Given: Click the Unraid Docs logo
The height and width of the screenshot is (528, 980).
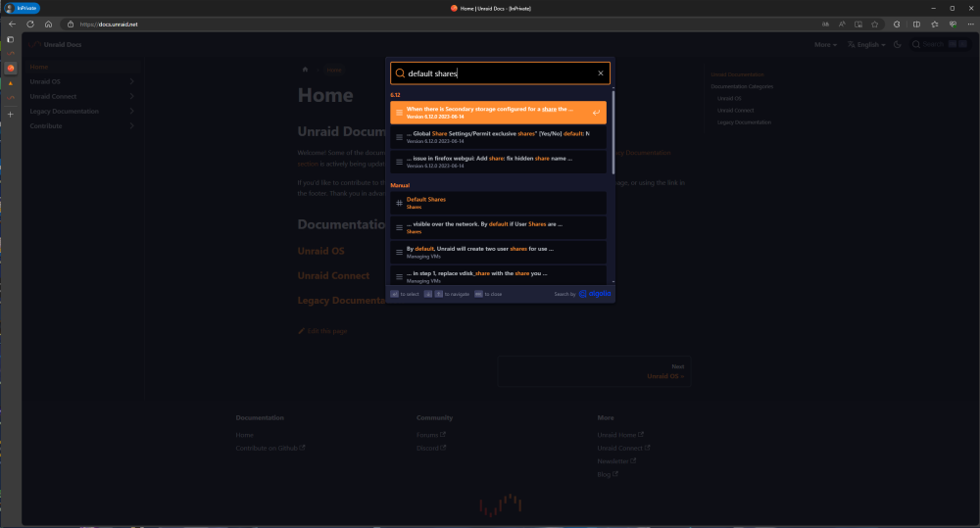Looking at the screenshot, I should point(55,44).
